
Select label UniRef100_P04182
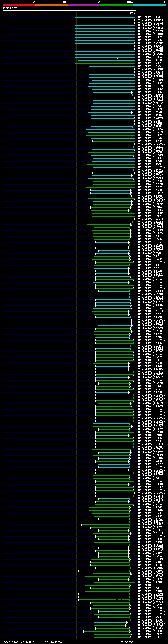151,372
